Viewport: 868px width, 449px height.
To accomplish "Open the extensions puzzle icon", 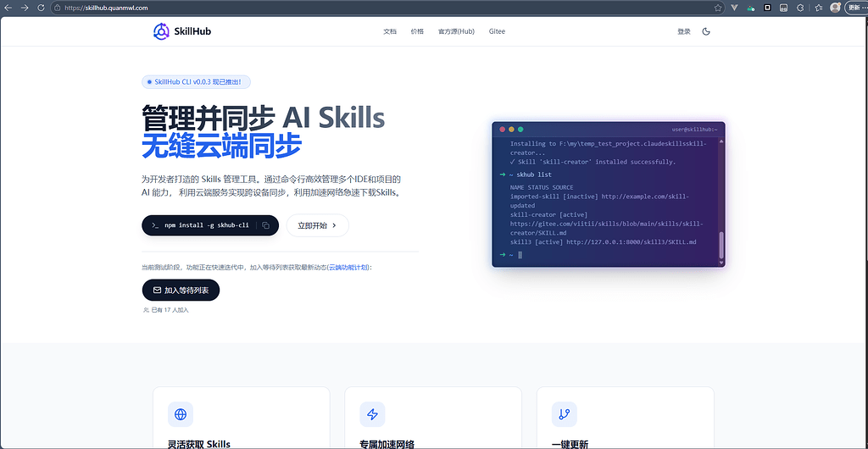I will pyautogui.click(x=800, y=8).
